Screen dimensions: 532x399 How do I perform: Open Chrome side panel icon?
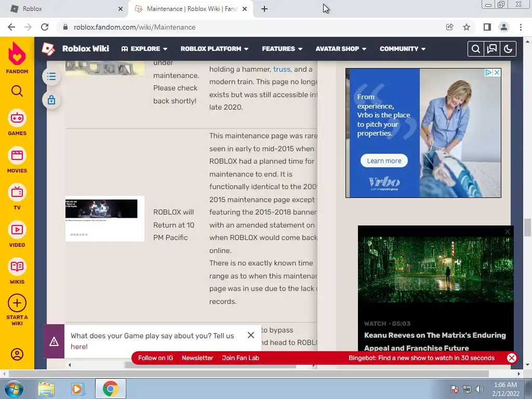(487, 27)
